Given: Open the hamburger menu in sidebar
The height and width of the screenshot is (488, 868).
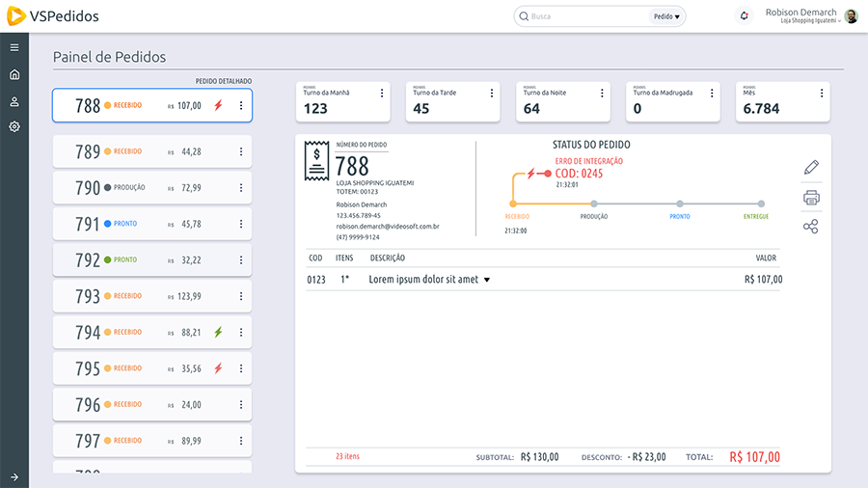Looking at the screenshot, I should point(14,47).
